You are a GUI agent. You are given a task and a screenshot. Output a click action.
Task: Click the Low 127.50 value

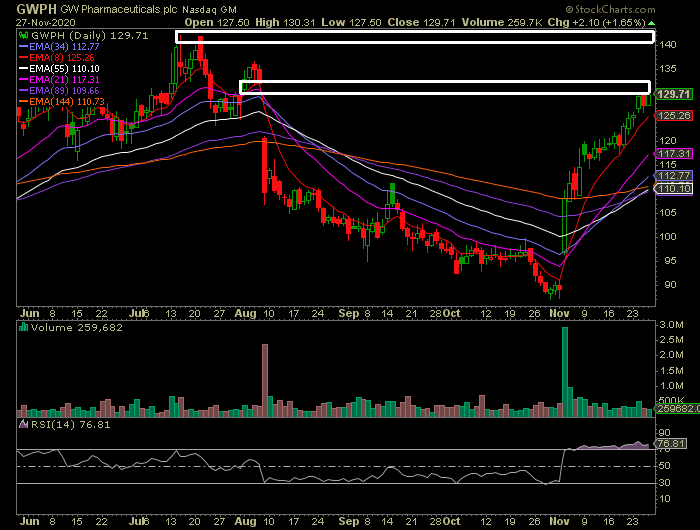351,22
